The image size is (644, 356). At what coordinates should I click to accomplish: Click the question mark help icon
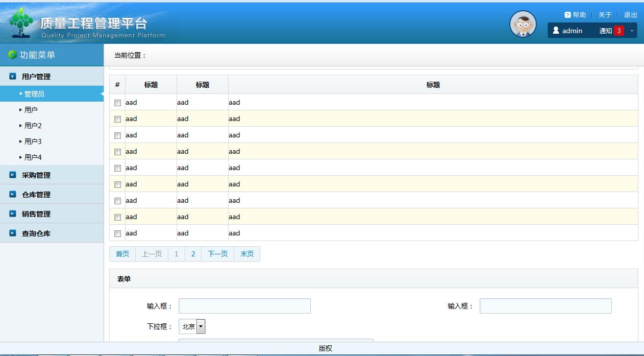(567, 15)
